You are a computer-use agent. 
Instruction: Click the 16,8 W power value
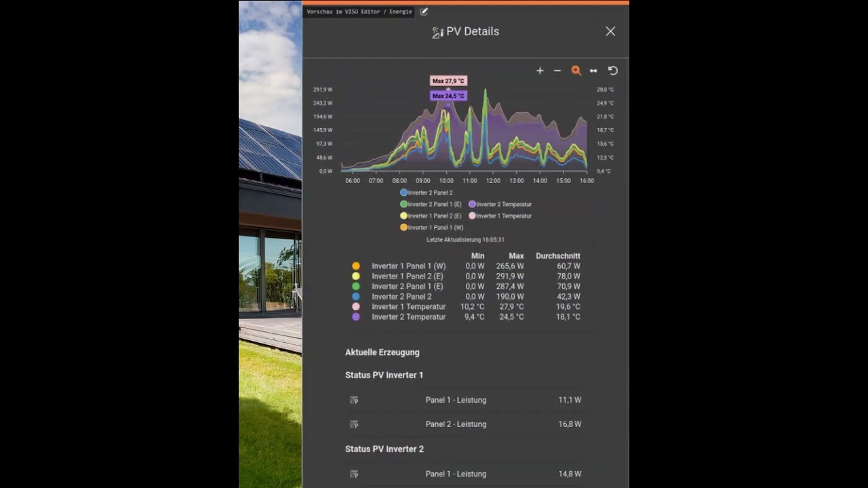click(x=570, y=424)
